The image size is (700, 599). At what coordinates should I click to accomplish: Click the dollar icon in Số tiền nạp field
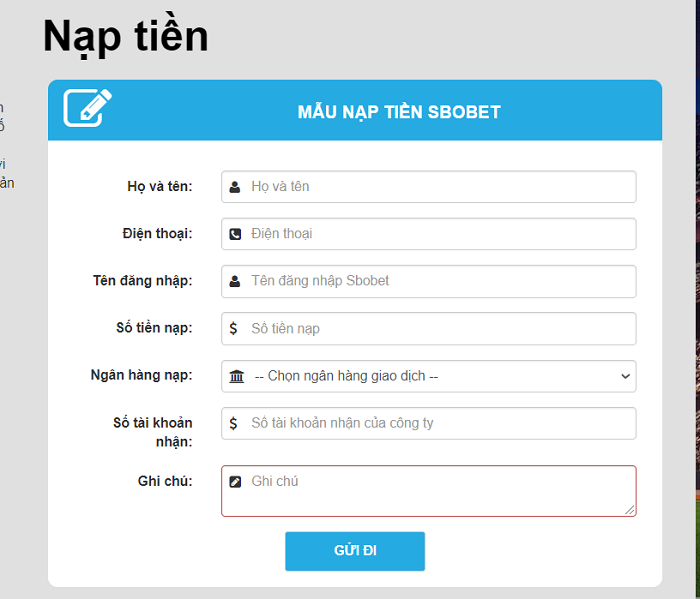pyautogui.click(x=234, y=328)
